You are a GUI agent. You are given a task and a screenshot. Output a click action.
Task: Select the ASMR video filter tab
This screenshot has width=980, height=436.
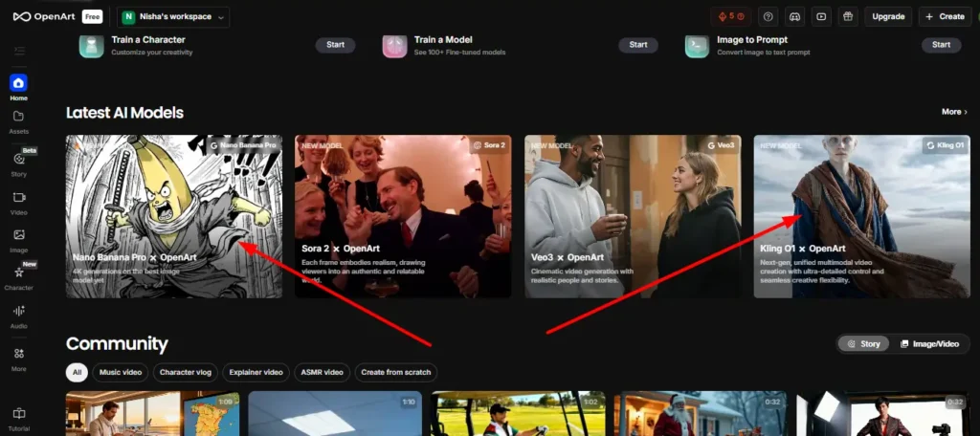click(x=321, y=372)
